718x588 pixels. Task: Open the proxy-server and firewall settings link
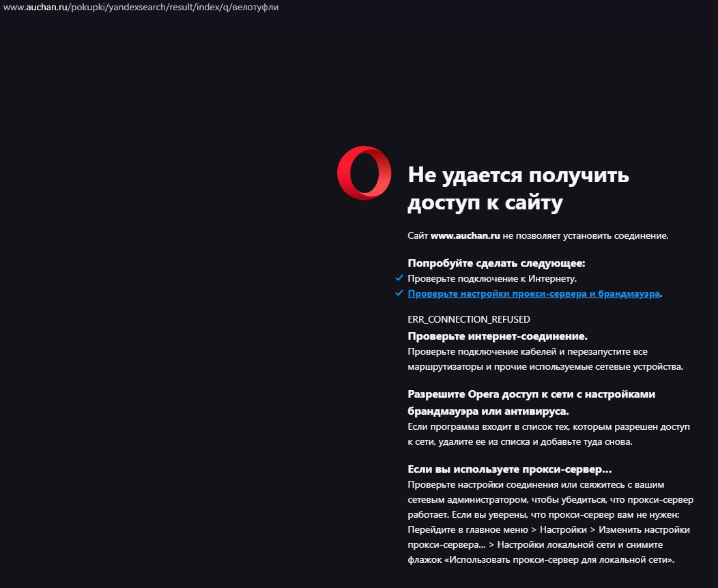pos(534,294)
